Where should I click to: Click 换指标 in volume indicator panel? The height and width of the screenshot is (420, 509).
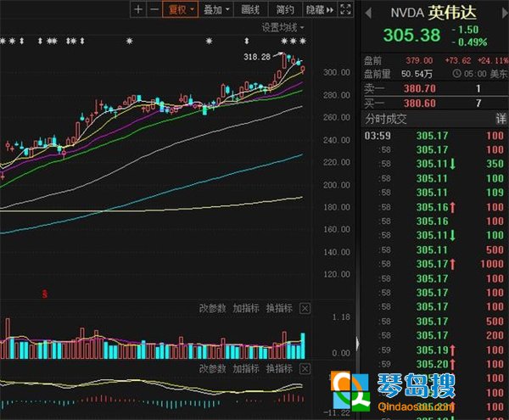coord(279,308)
